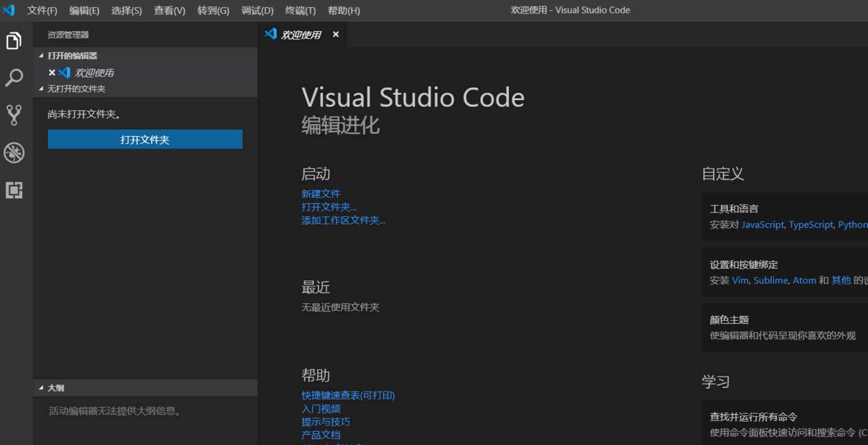
Task: Click the 无最近使用文件夹 text
Action: pyautogui.click(x=341, y=307)
